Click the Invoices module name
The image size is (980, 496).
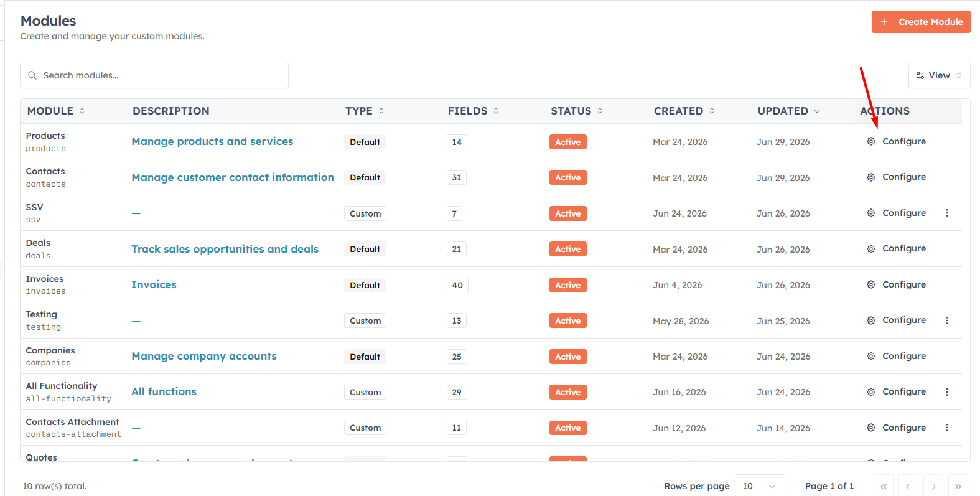click(x=45, y=279)
